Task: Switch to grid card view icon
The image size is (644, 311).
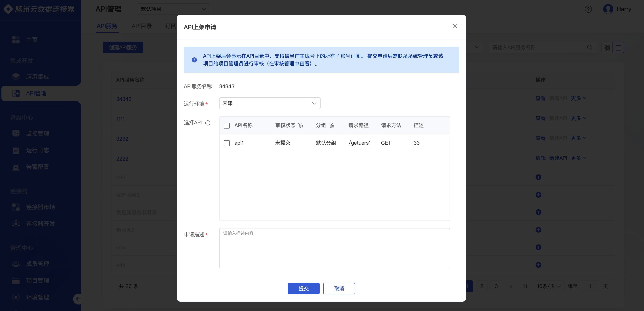Action: (x=607, y=47)
